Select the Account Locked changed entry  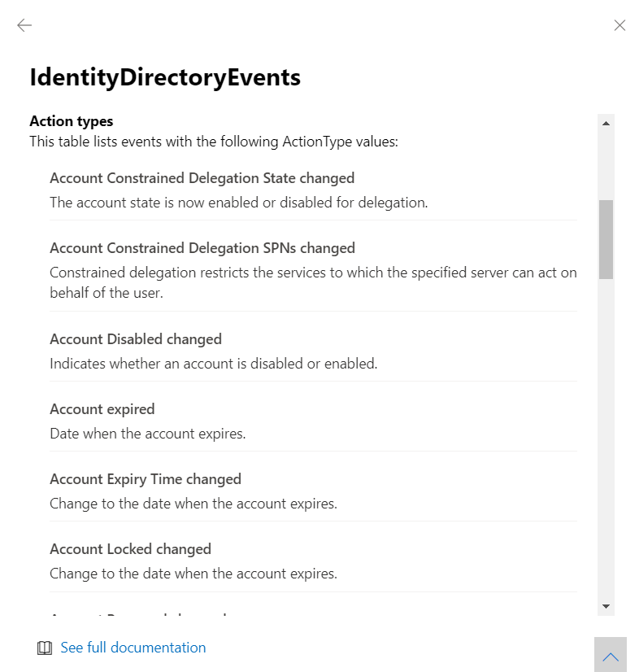tap(130, 548)
